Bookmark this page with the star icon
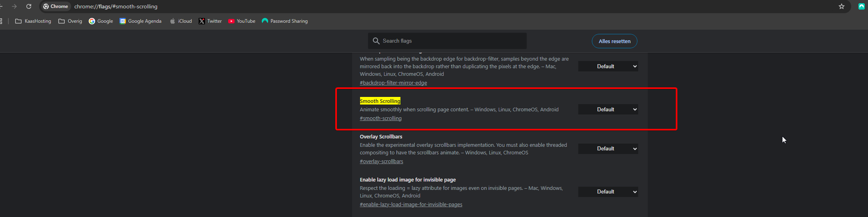This screenshot has height=217, width=868. (x=842, y=6)
